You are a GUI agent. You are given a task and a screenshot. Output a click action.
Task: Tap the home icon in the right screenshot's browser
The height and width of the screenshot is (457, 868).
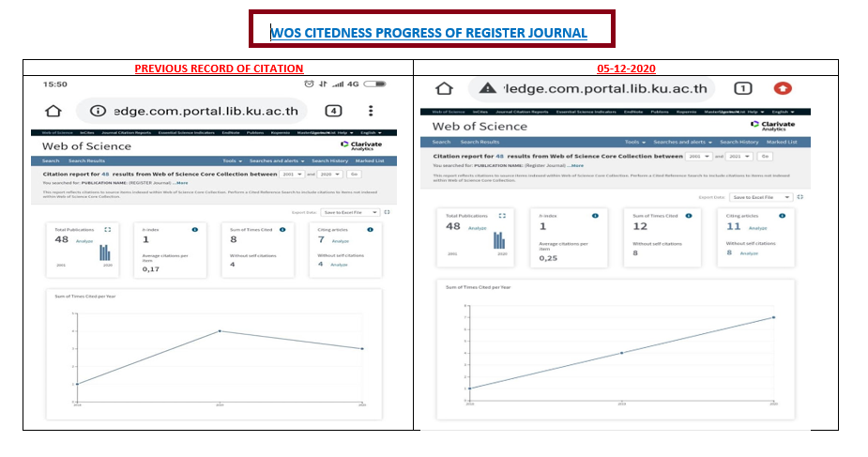[444, 88]
